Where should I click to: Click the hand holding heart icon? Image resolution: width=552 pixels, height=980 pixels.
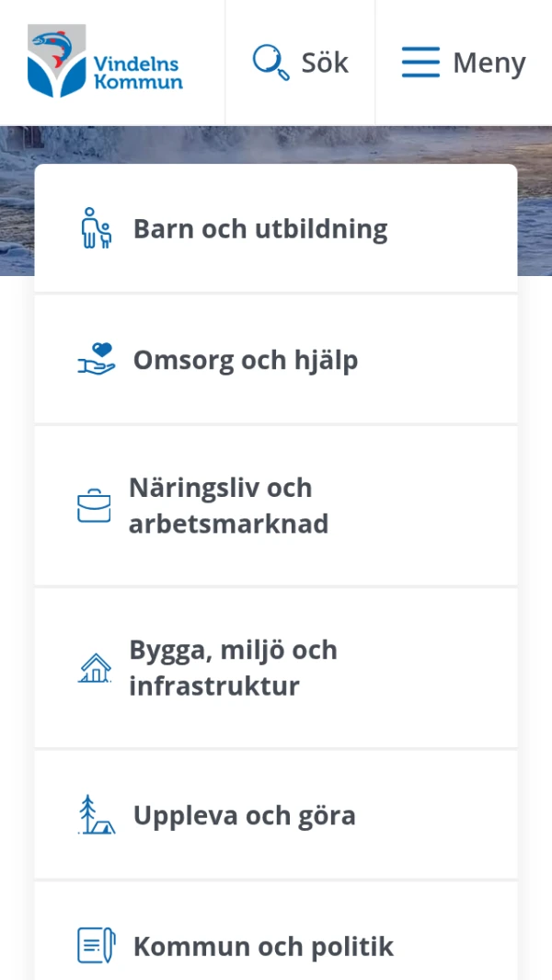[96, 360]
